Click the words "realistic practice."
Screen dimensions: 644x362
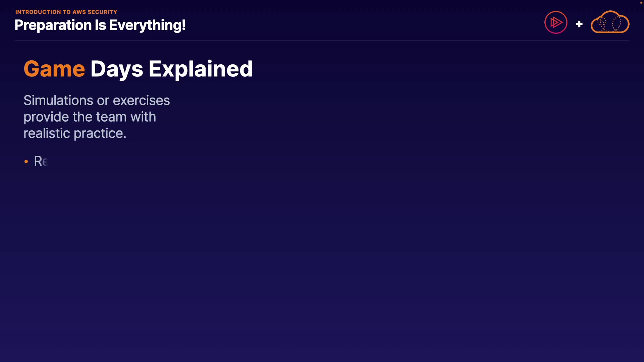[75, 133]
